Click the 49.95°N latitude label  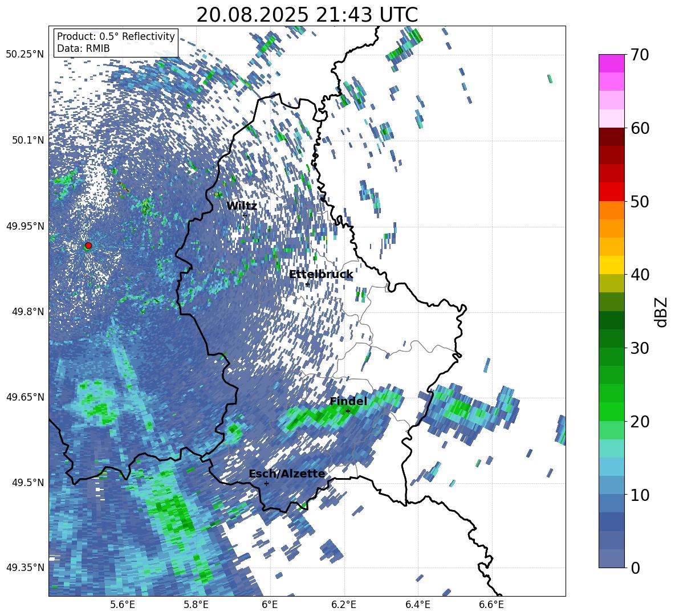[x=25, y=226]
